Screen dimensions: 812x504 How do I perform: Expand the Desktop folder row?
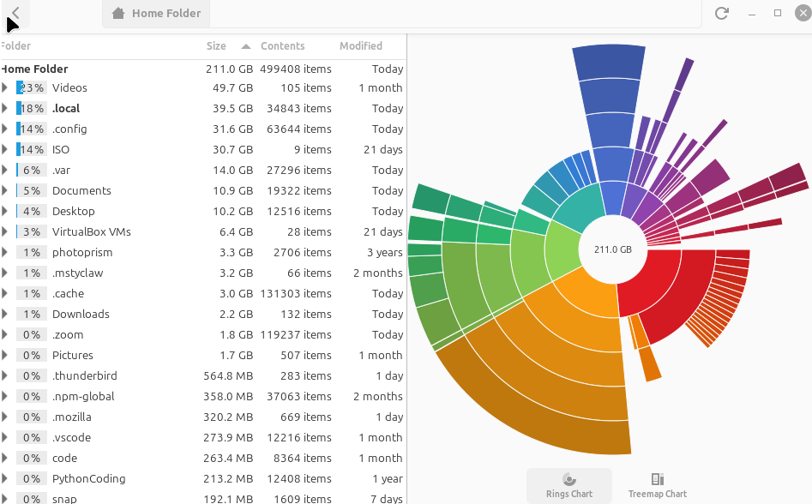(4, 211)
